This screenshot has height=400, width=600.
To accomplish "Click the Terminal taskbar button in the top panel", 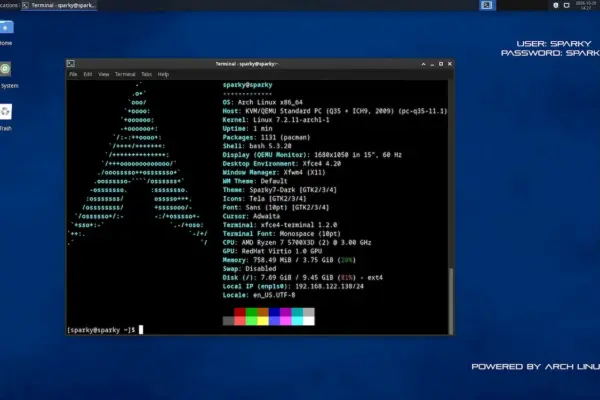I will coord(59,5).
